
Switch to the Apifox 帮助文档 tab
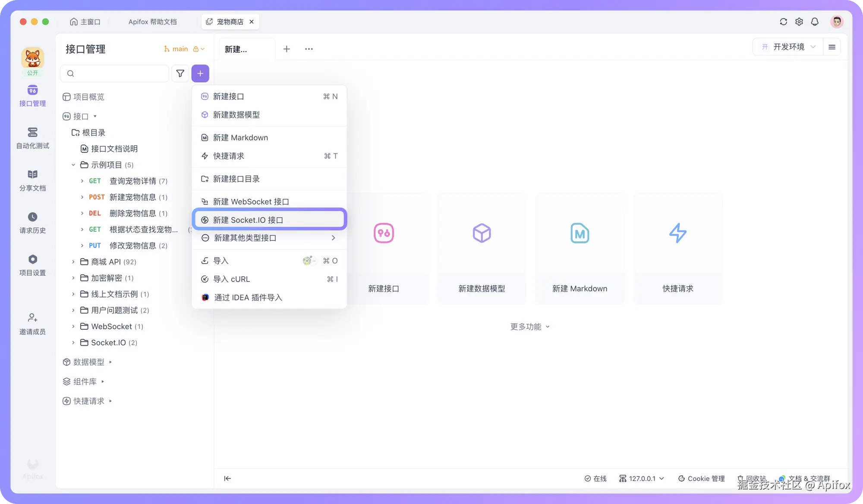(x=152, y=22)
